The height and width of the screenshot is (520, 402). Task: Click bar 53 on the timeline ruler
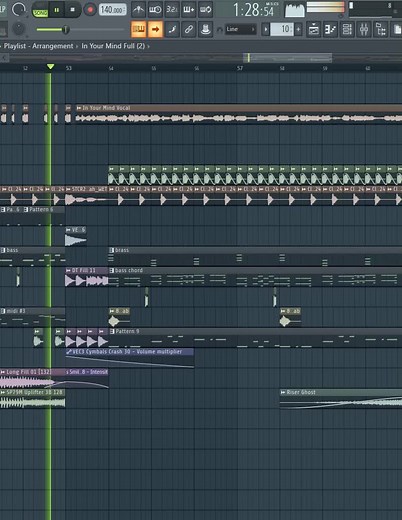click(69, 68)
